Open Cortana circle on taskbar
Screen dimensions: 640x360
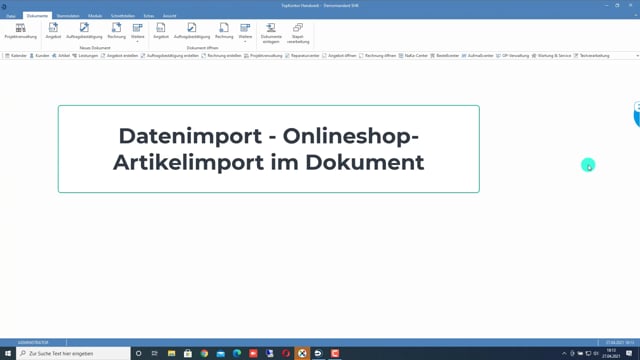coord(138,353)
